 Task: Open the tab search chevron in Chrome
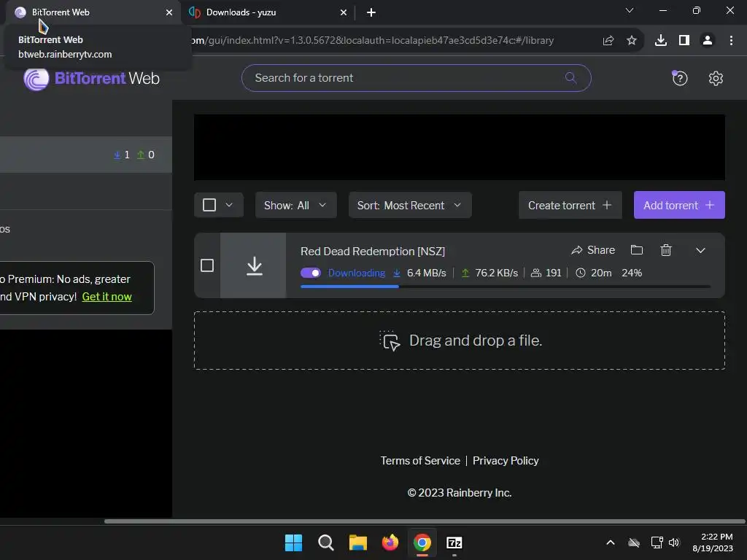(x=630, y=10)
